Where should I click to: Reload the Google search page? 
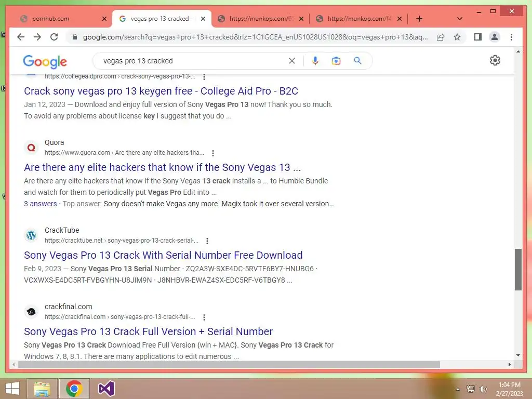pos(54,37)
